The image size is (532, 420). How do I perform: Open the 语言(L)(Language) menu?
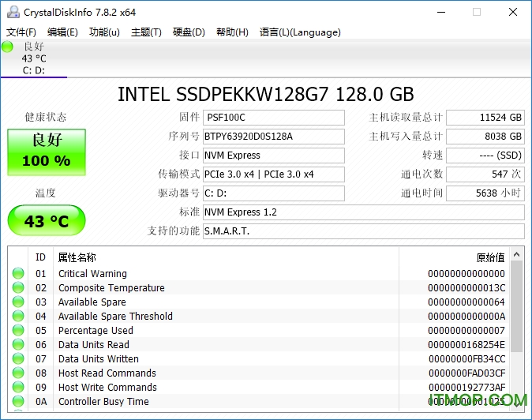300,32
